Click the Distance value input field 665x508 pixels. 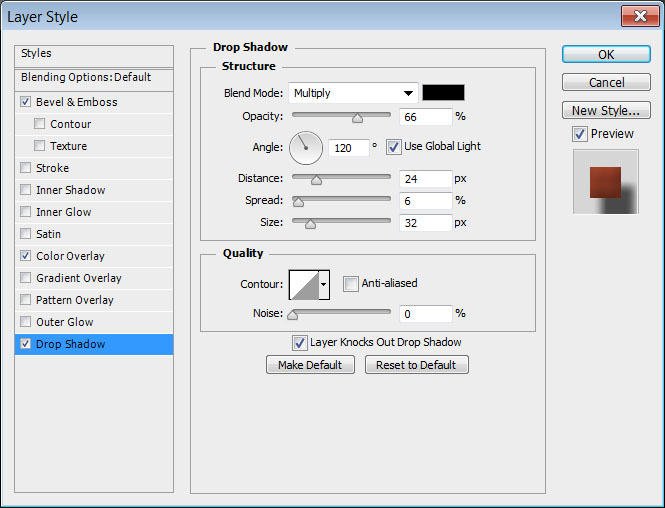(425, 179)
